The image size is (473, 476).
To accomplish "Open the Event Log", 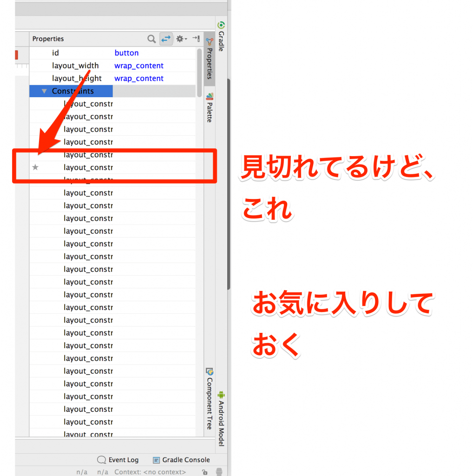I will tap(118, 460).
